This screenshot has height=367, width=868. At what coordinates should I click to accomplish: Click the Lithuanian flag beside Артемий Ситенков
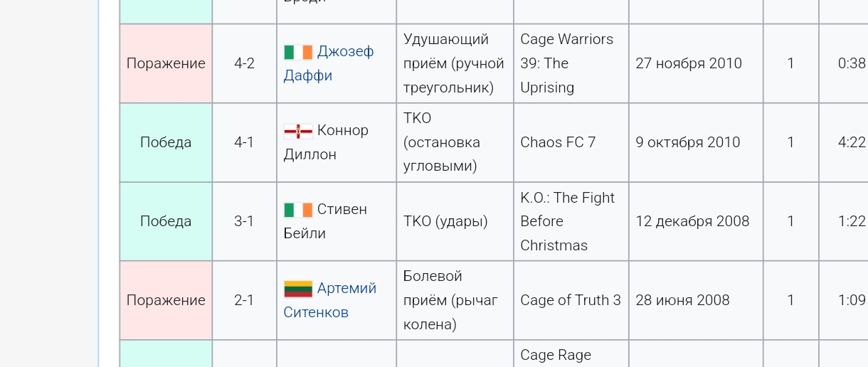[298, 289]
